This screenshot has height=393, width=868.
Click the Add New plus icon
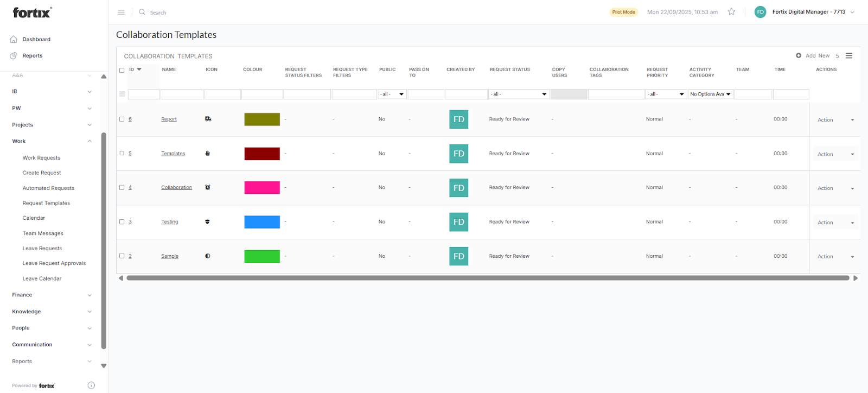pos(799,55)
